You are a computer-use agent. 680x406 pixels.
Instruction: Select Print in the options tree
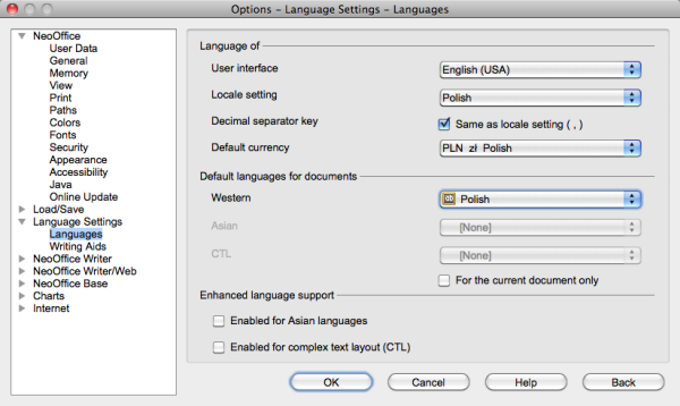[60, 98]
